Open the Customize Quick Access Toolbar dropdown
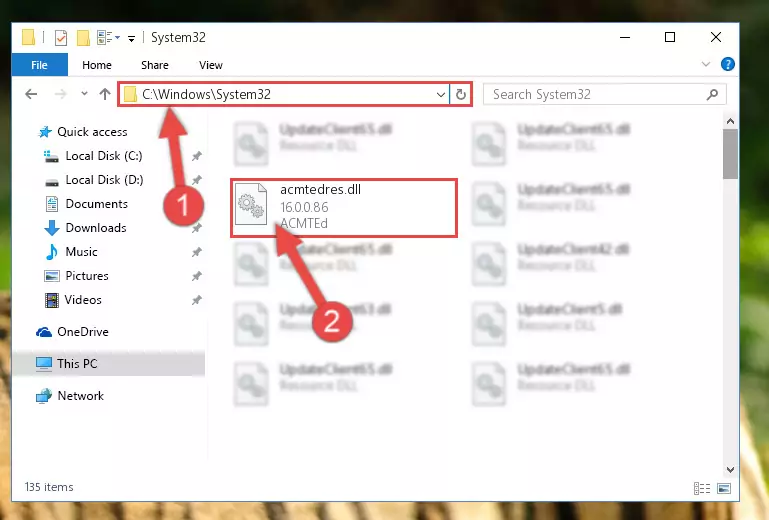Viewport: 769px width, 520px height. tap(131, 38)
